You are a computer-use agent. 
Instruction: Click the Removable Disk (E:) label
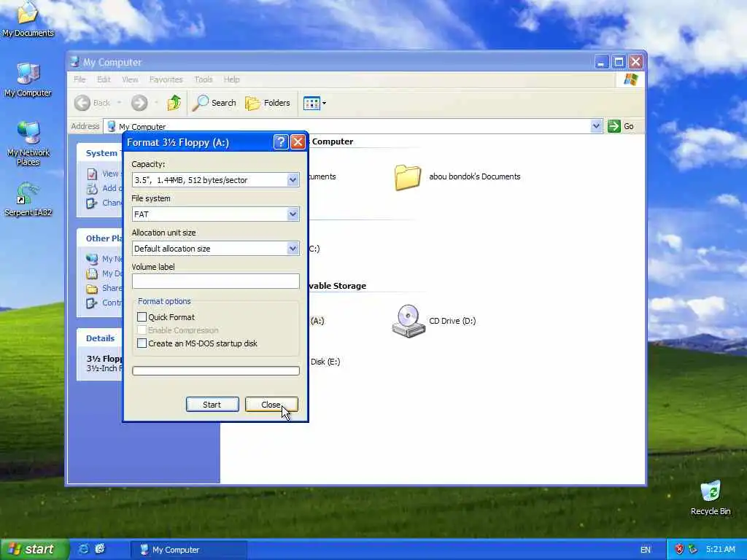click(325, 362)
